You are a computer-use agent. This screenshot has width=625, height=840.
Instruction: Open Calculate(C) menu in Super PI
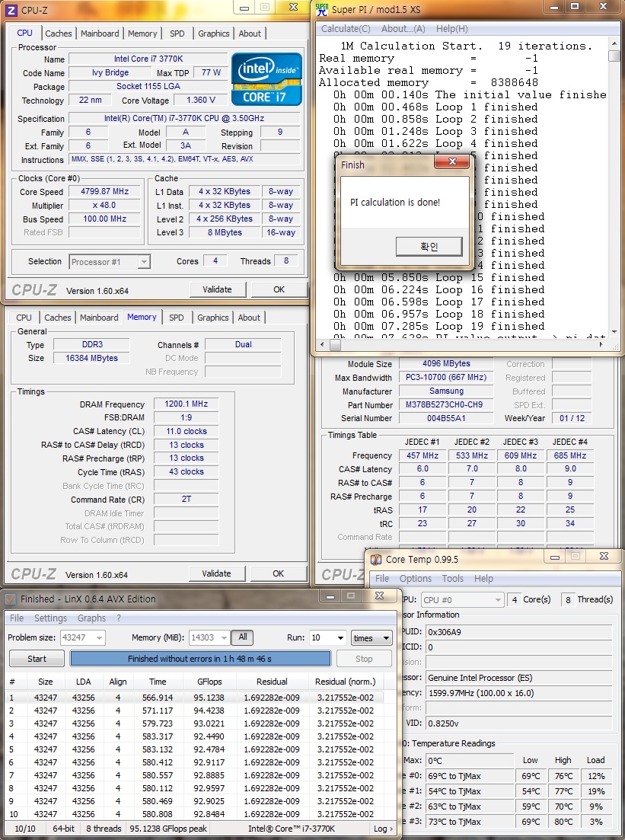(x=346, y=29)
